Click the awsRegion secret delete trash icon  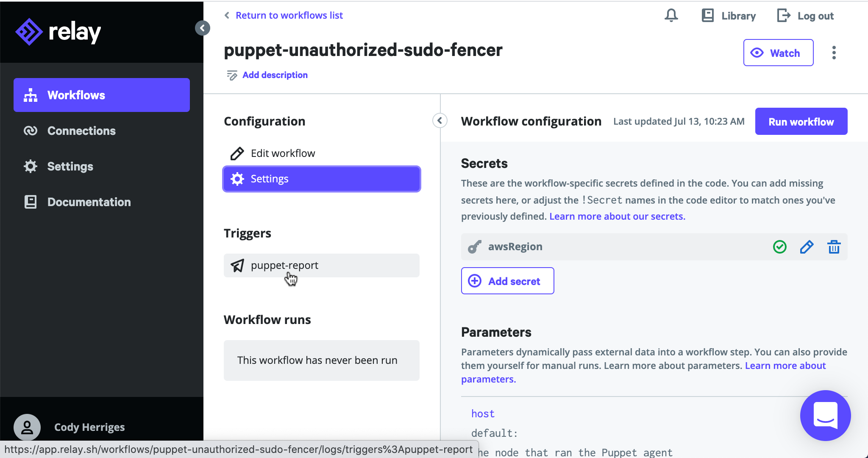834,246
